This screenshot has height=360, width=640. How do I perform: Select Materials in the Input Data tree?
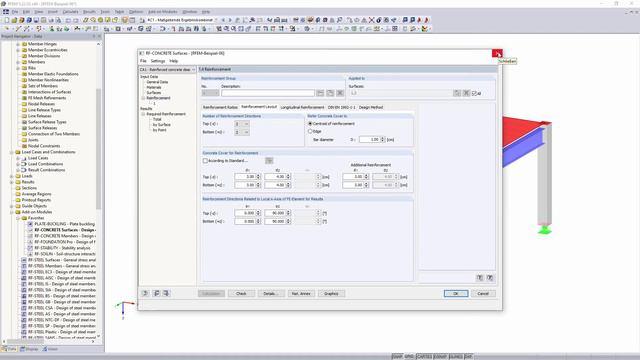tap(154, 87)
